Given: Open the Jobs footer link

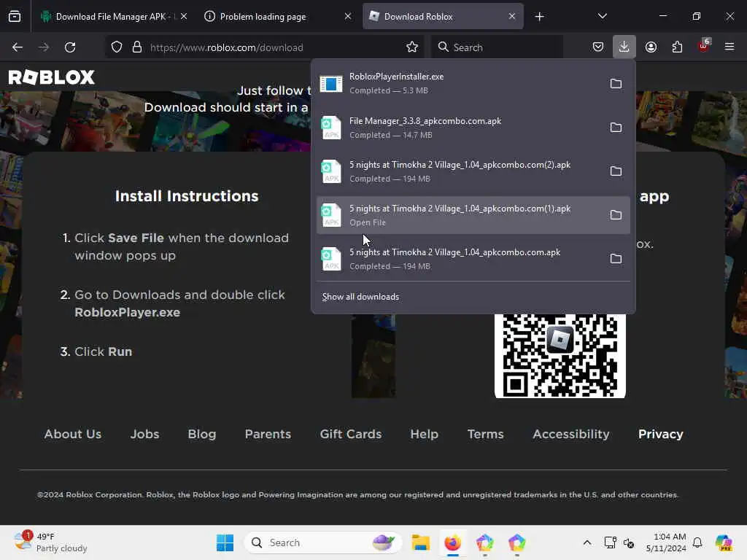Looking at the screenshot, I should [145, 435].
